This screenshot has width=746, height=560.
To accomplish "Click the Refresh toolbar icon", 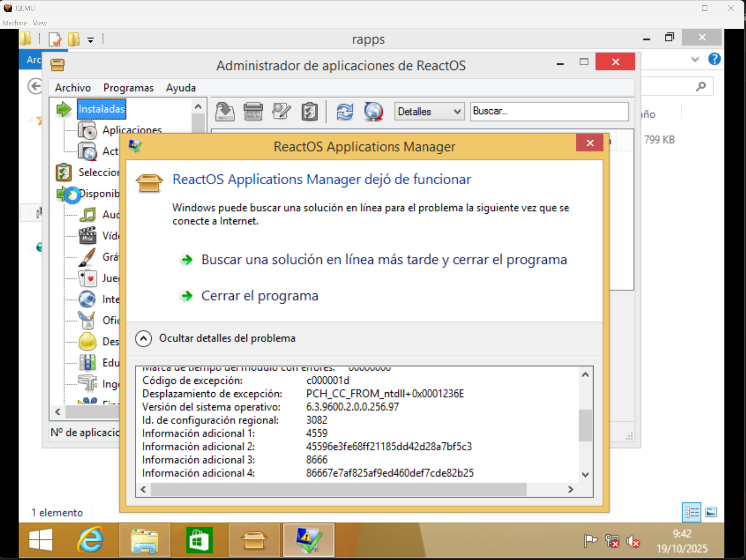I will tap(345, 112).
